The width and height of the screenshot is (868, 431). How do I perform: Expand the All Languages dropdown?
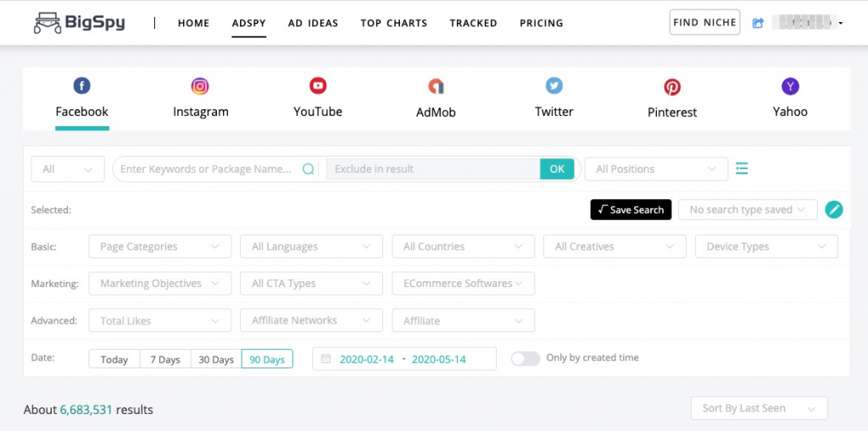pos(311,246)
